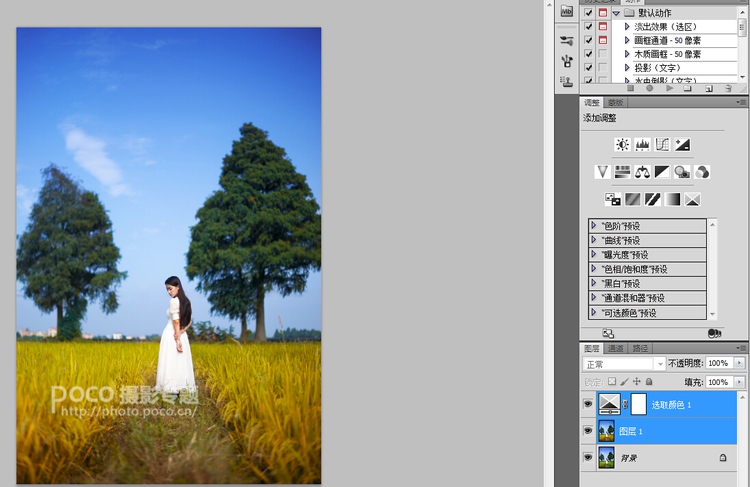Screen dimensions: 750x487
Task: Expand the 淡出效果(选区) action
Action: pos(627,27)
